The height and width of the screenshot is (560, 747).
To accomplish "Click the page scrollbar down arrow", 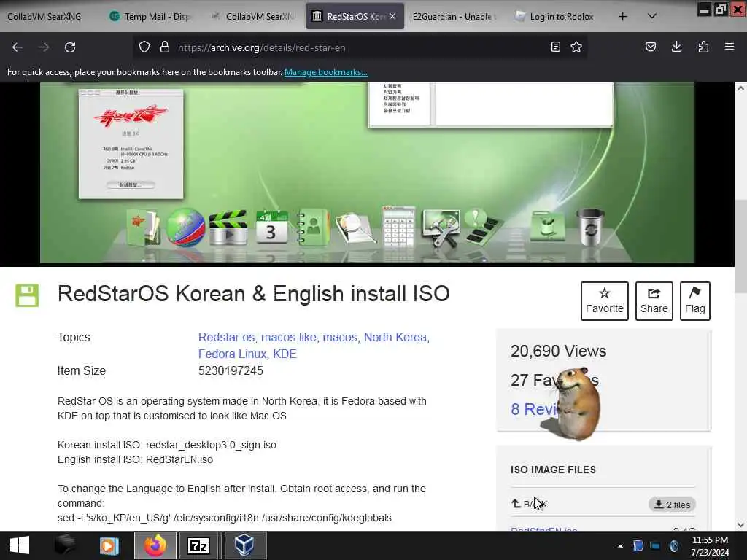I will 740,525.
